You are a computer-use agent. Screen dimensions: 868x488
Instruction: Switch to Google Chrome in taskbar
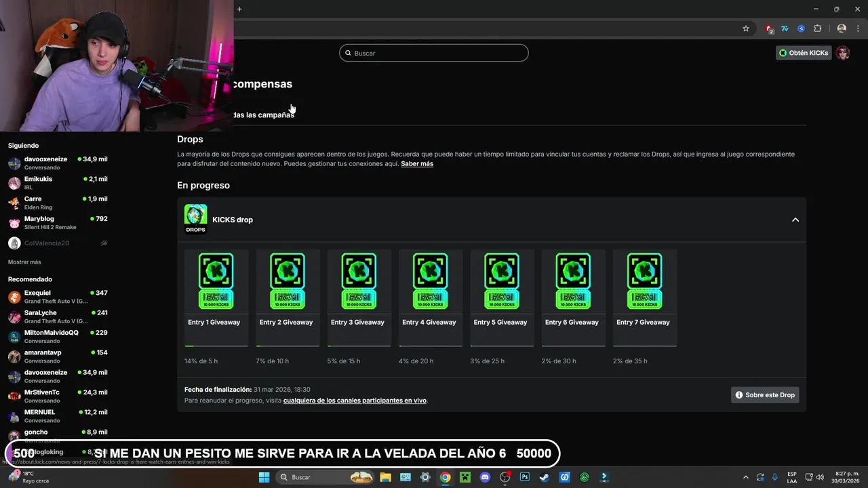445,477
